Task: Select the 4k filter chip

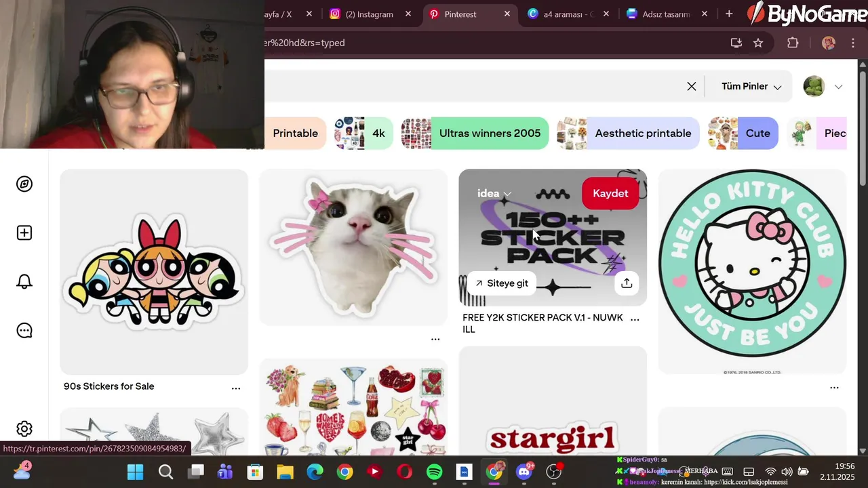Action: tap(363, 134)
